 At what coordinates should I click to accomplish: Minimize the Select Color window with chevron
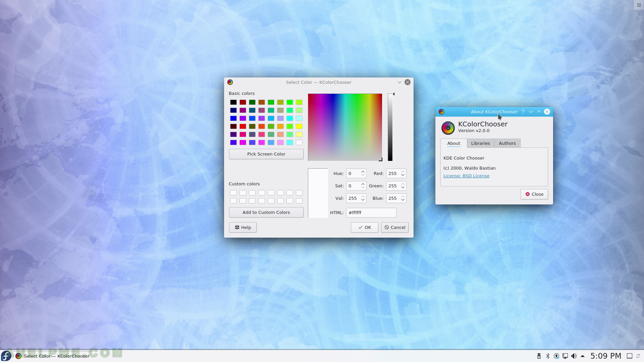click(x=399, y=82)
